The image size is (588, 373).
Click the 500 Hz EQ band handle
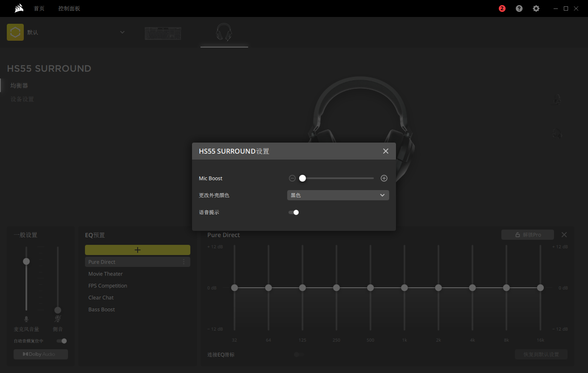[x=370, y=288]
